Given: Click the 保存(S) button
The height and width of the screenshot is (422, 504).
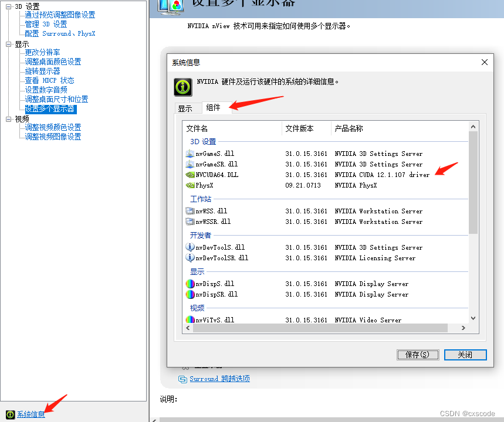Looking at the screenshot, I should click(x=418, y=355).
